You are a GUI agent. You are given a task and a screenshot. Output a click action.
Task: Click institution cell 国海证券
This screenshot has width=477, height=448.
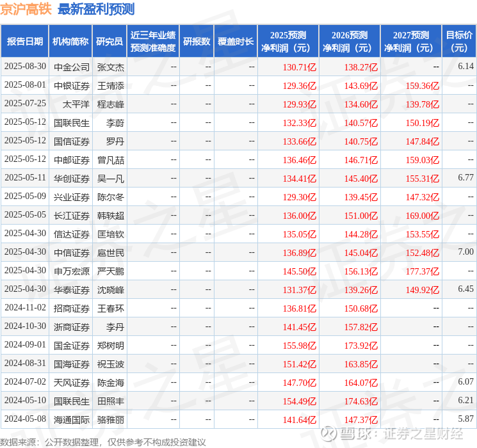[72, 364]
